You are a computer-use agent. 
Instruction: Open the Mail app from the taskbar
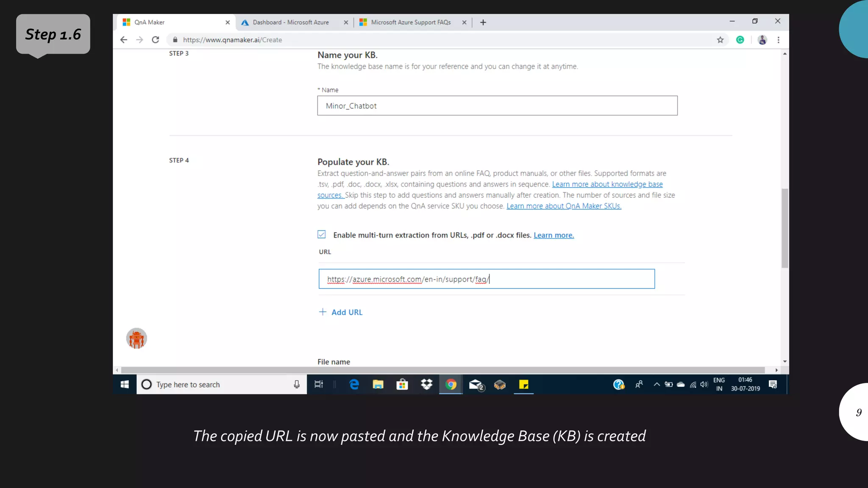(x=476, y=385)
